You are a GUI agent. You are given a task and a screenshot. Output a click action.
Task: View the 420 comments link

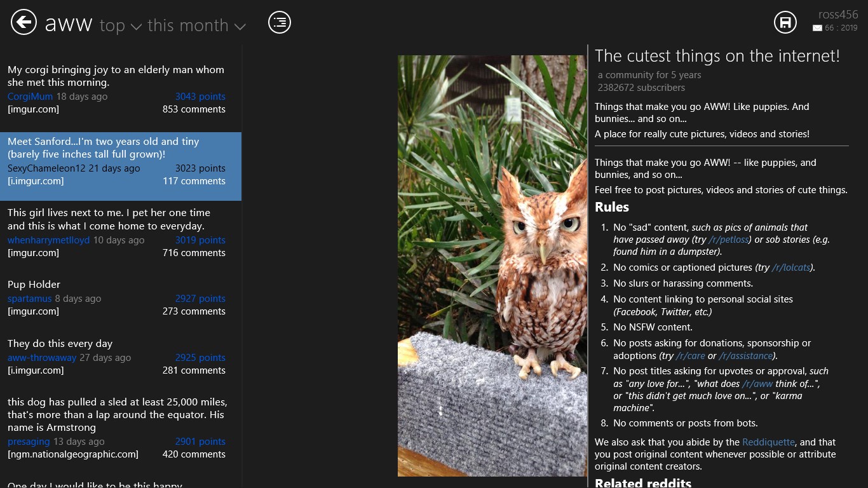pos(194,454)
